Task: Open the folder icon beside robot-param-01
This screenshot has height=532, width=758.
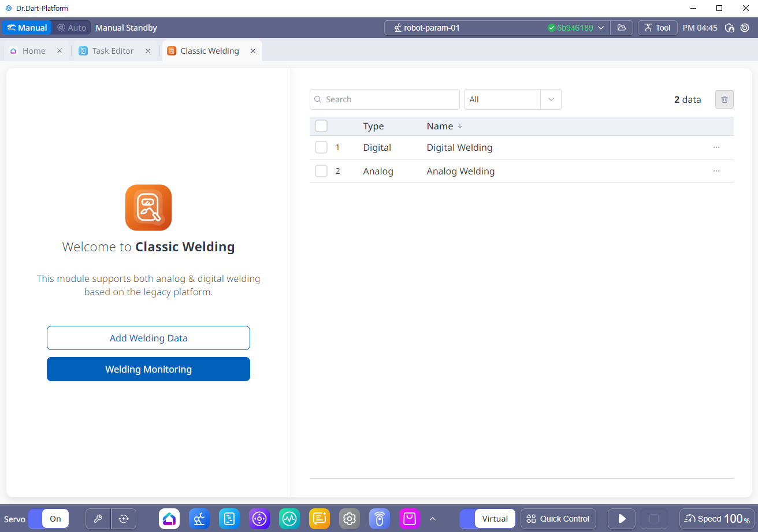Action: coord(622,28)
